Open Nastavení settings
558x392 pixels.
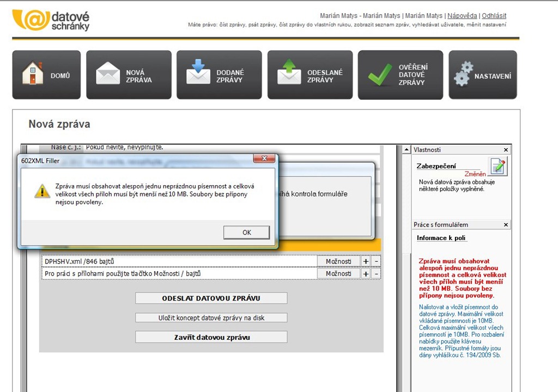point(483,75)
